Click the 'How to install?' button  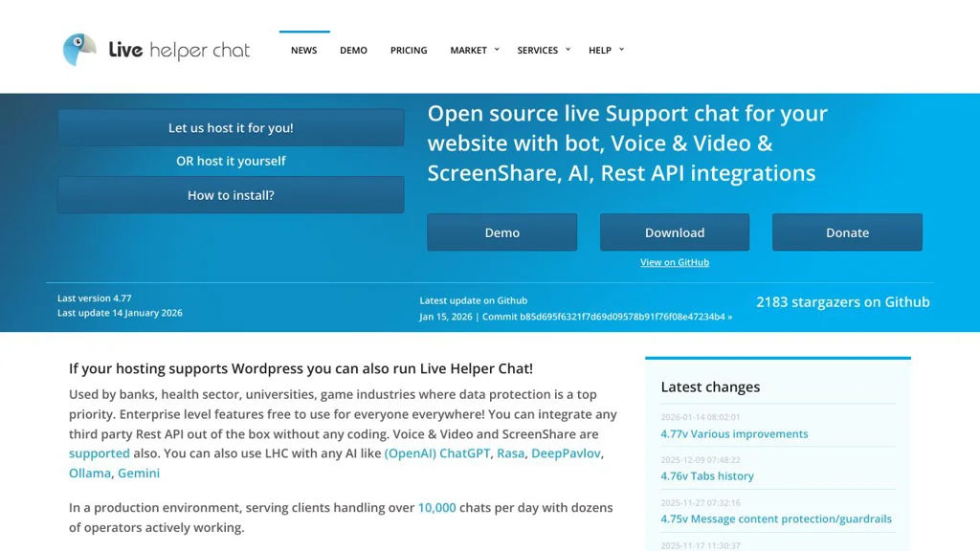[x=231, y=195]
